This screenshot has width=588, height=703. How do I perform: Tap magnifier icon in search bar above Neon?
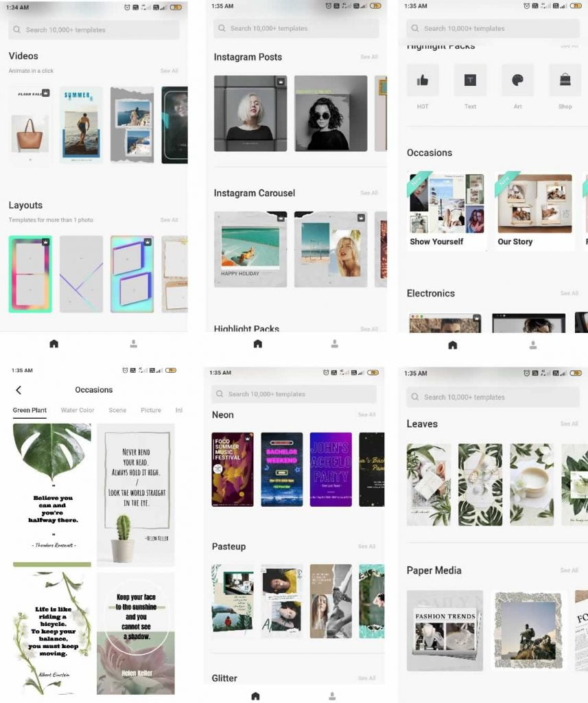click(x=220, y=394)
